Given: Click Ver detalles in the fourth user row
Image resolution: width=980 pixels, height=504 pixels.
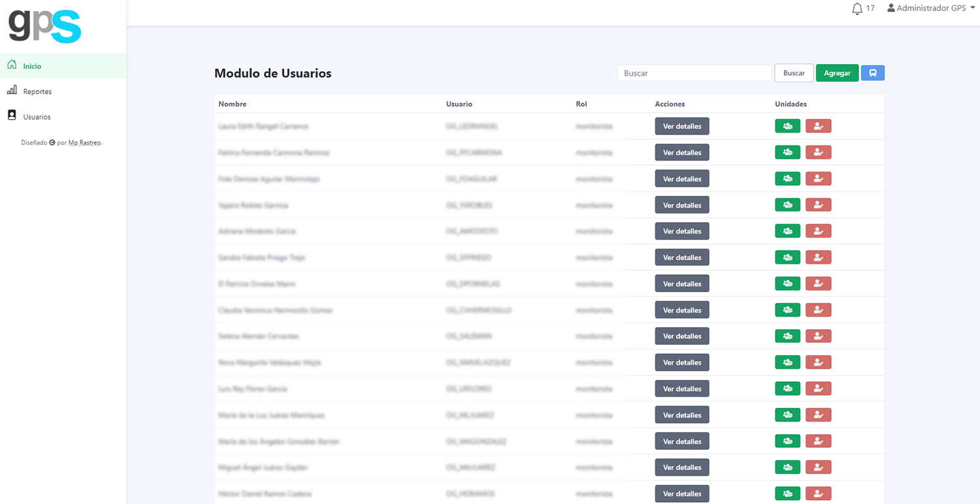Looking at the screenshot, I should [x=682, y=205].
